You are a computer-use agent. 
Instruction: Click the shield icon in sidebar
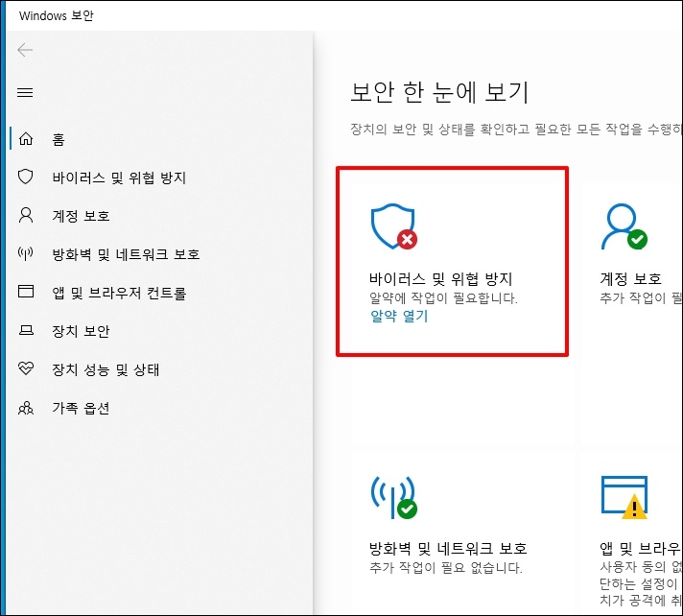coord(26,177)
